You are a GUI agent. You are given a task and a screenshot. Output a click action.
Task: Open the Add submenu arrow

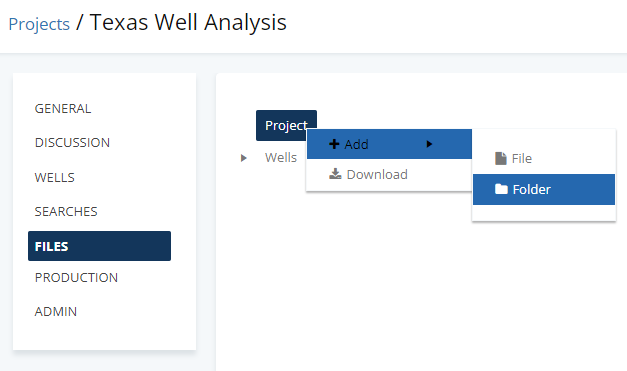tap(429, 144)
